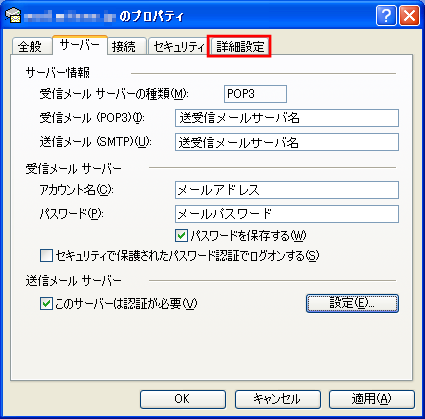425x419 pixels.
Task: Switch to the 詳細設定 tab
Action: coord(239,46)
